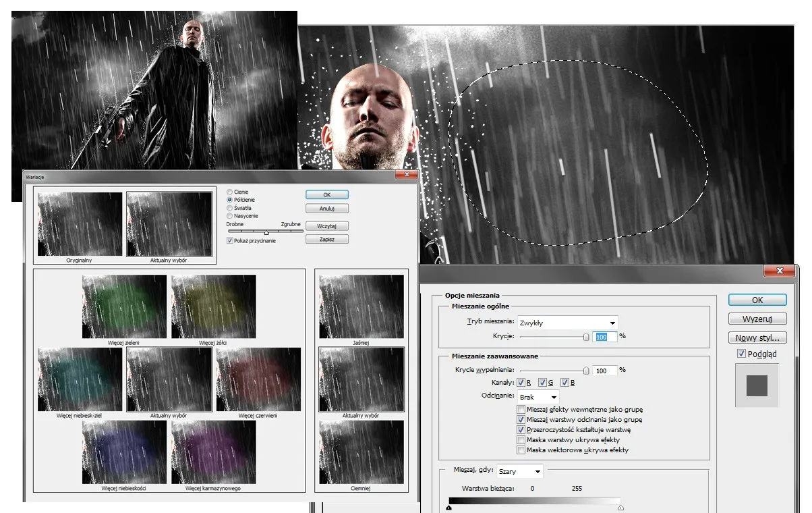This screenshot has width=812, height=513.
Task: Click the Ciemniej thumbnail
Action: (x=361, y=452)
